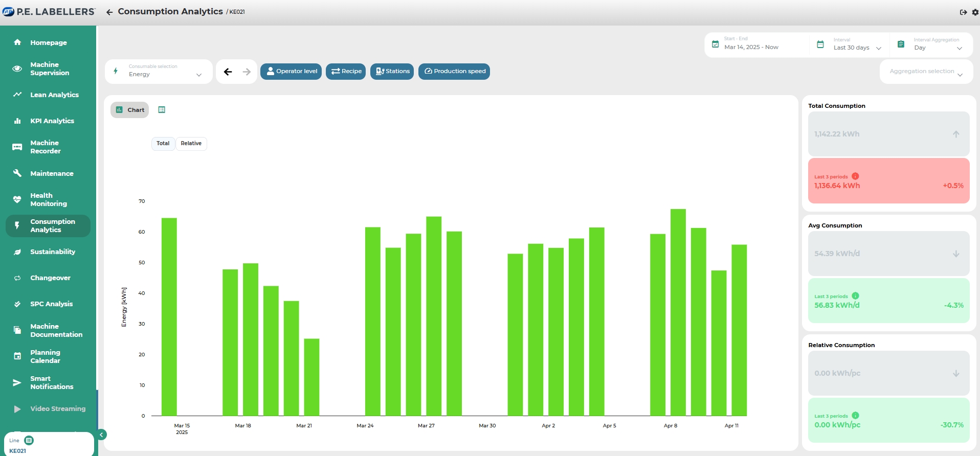Select the Chart view toggle
Image resolution: width=980 pixels, height=456 pixels.
pos(130,110)
